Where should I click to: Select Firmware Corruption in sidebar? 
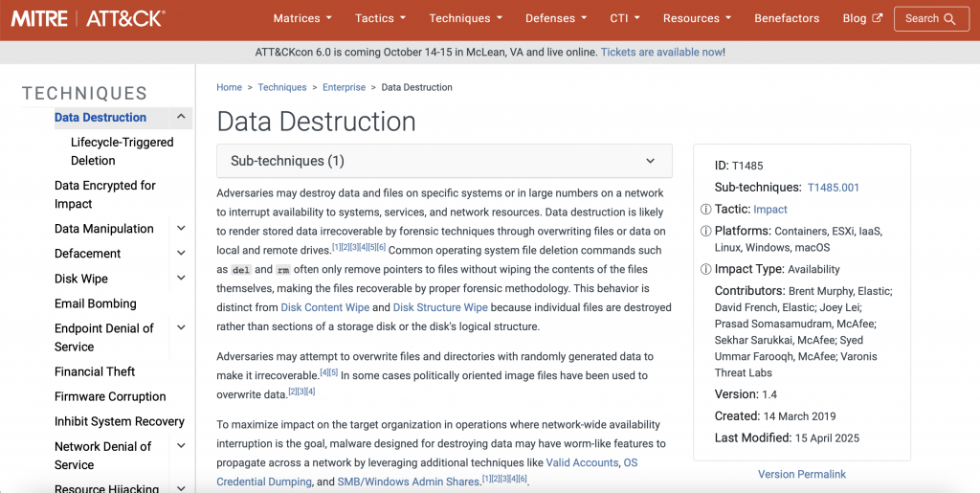110,396
